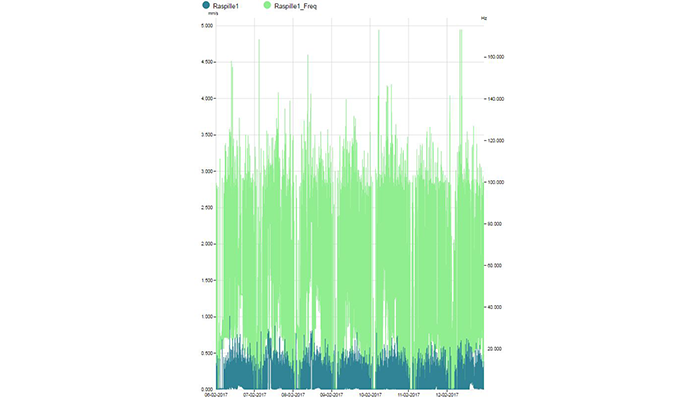This screenshot has width=700, height=400.
Task: Click the Hz unit label on right axis
Action: coord(484,18)
